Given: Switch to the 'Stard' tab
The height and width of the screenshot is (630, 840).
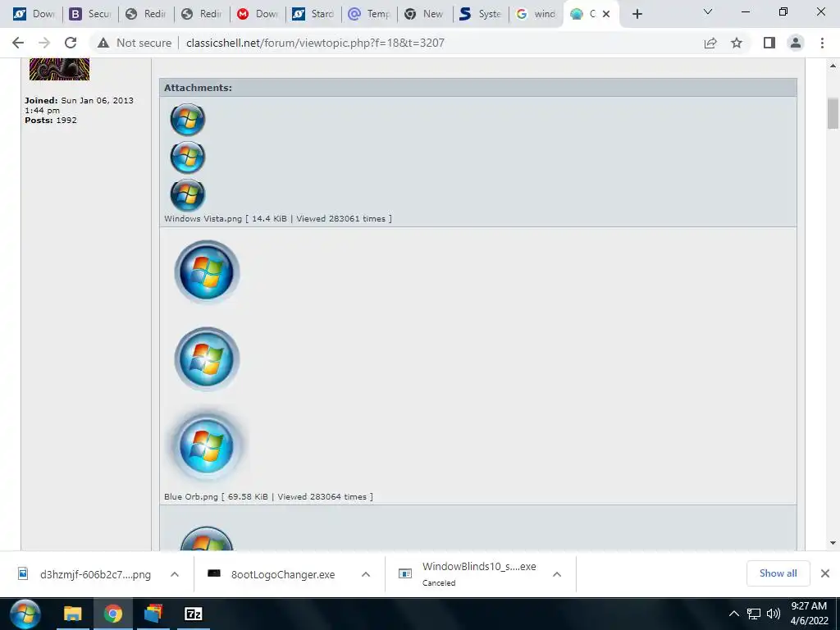Looking at the screenshot, I should [x=313, y=14].
